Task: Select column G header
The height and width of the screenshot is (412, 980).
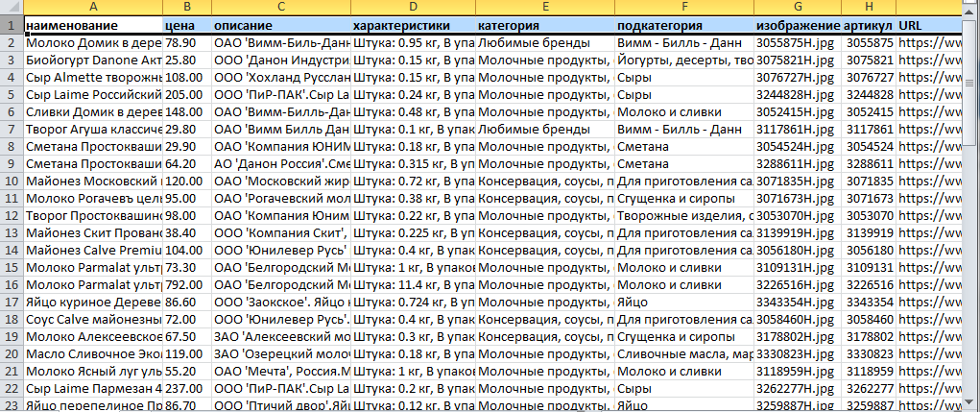Action: pyautogui.click(x=798, y=8)
